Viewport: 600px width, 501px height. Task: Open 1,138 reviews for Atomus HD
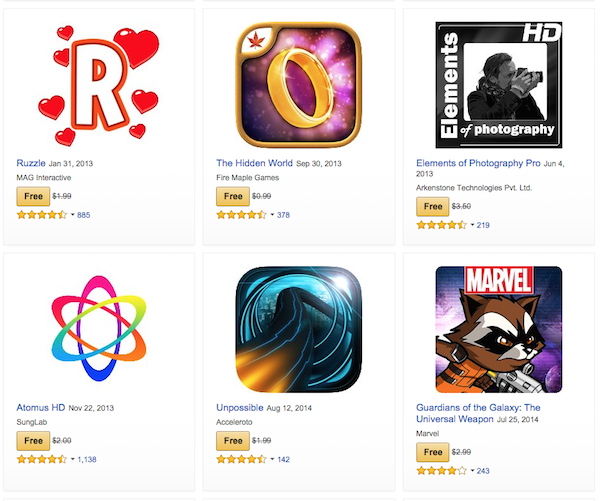point(87,459)
